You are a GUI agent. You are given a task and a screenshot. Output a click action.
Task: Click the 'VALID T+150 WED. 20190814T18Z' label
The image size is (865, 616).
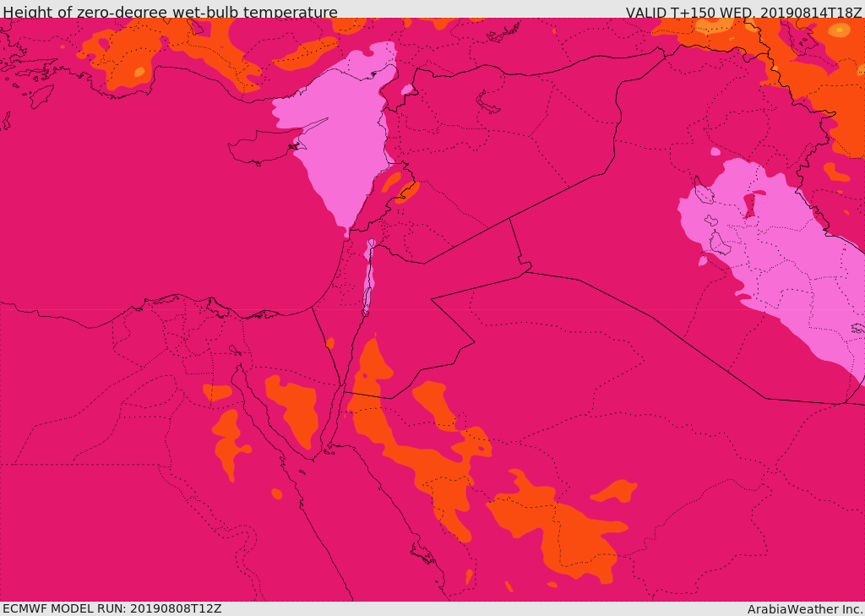point(743,12)
